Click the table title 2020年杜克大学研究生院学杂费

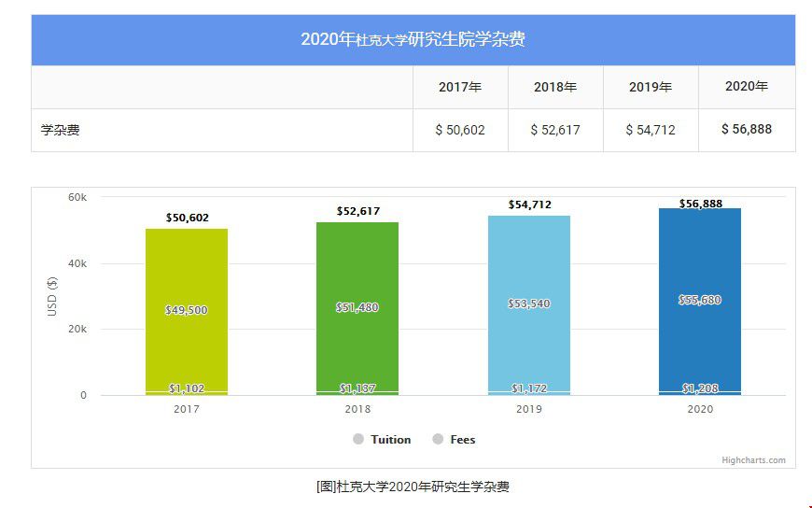coord(413,39)
